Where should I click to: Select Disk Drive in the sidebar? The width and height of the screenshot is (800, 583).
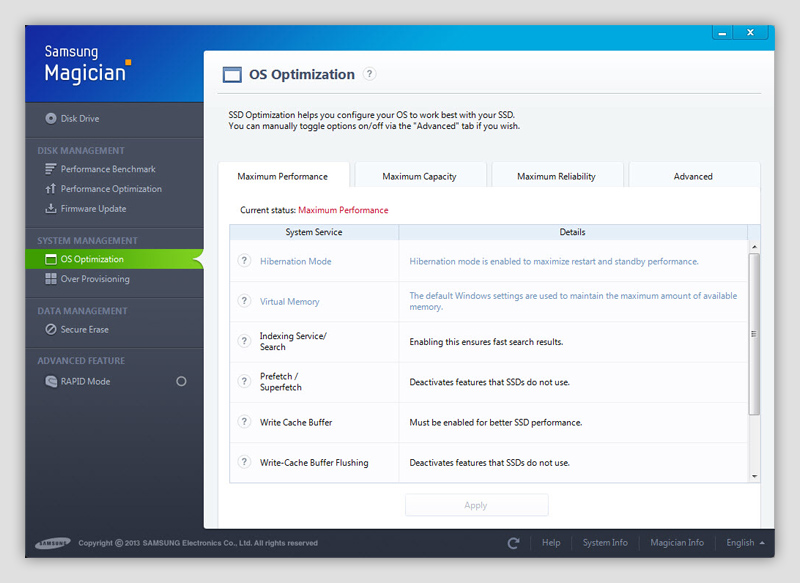[x=80, y=118]
